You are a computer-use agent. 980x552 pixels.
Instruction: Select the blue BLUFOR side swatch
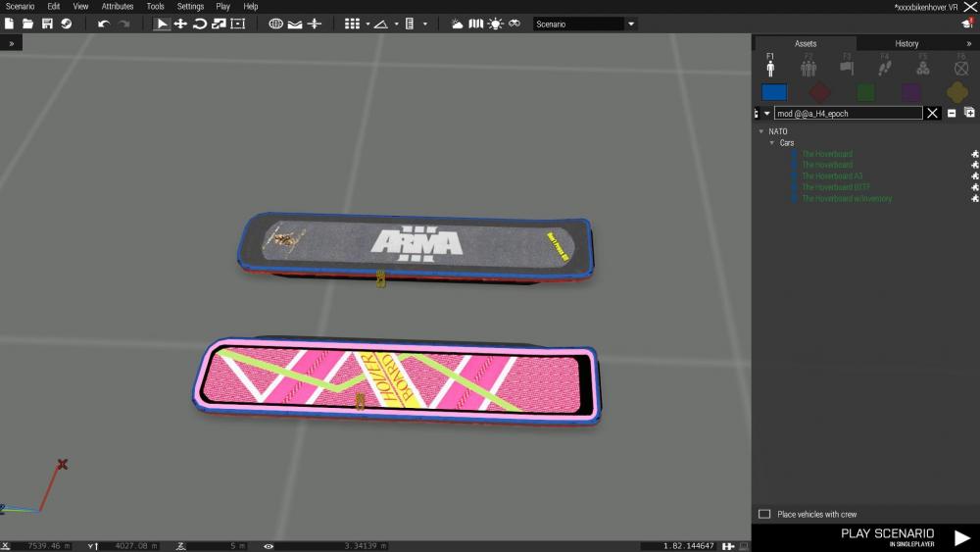click(774, 92)
